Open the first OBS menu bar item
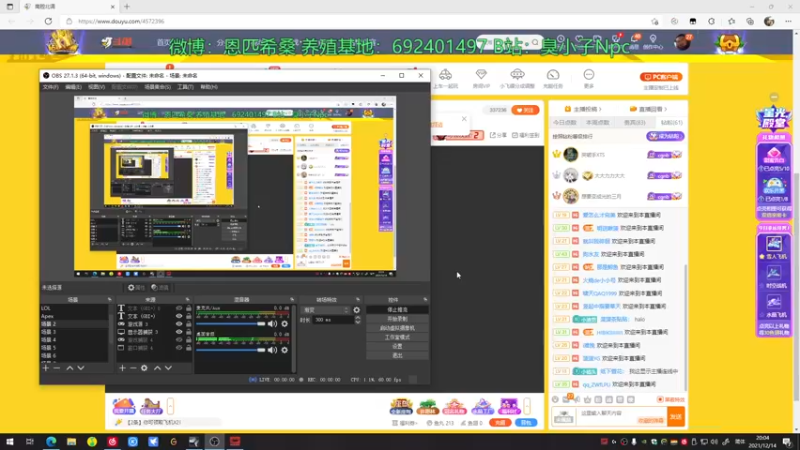The image size is (800, 450). pyautogui.click(x=51, y=87)
